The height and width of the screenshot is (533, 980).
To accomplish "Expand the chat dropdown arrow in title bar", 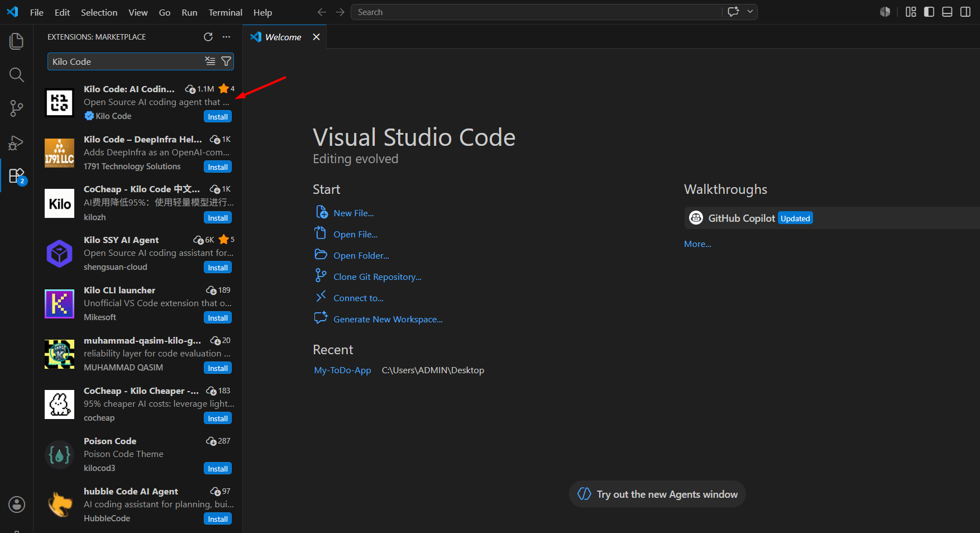I will coord(750,12).
